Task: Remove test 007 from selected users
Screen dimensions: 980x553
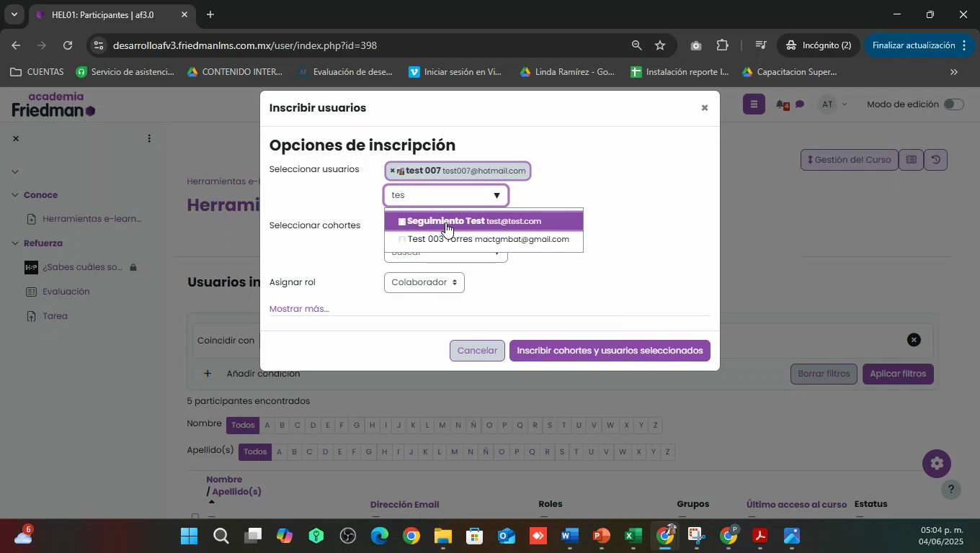Action: pos(392,171)
